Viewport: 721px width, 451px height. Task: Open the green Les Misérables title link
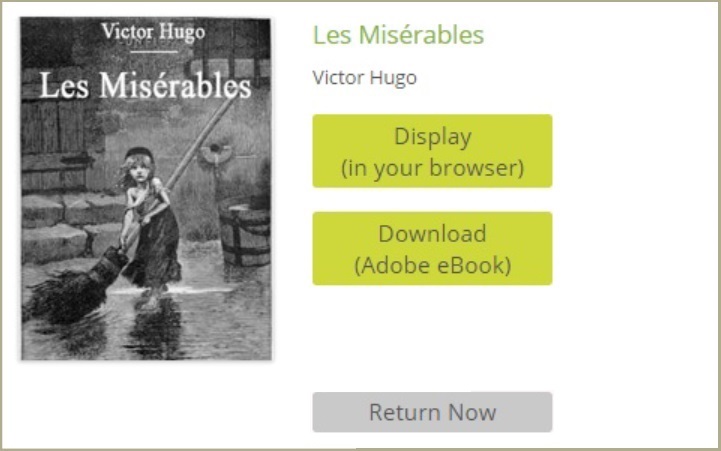(398, 34)
